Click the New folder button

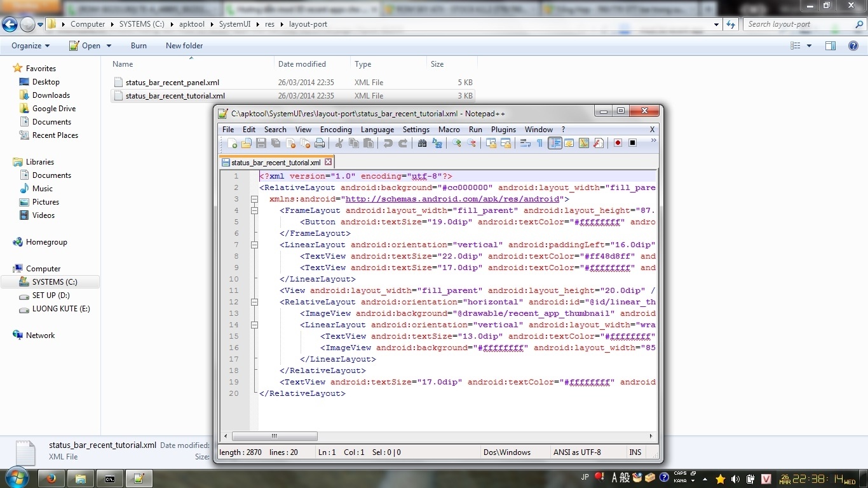pyautogui.click(x=184, y=46)
